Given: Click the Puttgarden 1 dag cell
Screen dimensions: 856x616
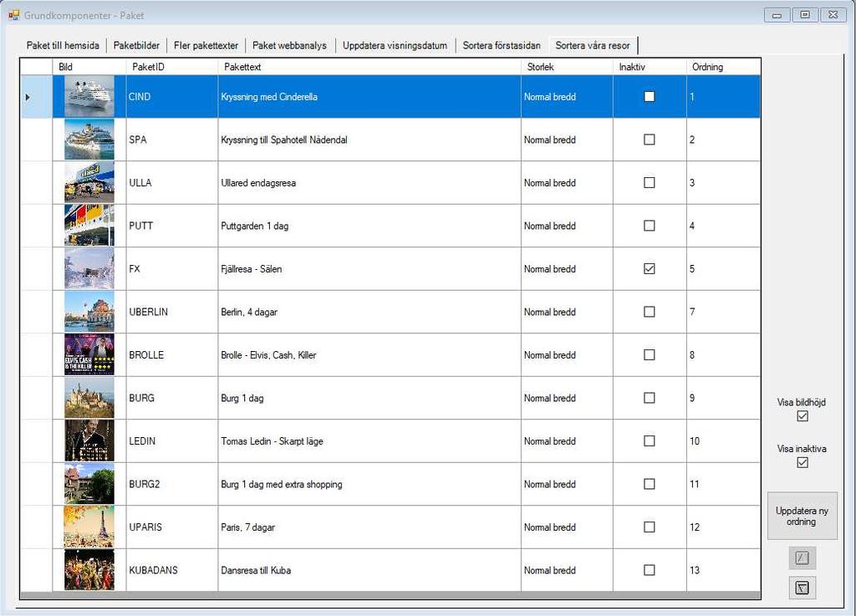Looking at the screenshot, I should [369, 226].
